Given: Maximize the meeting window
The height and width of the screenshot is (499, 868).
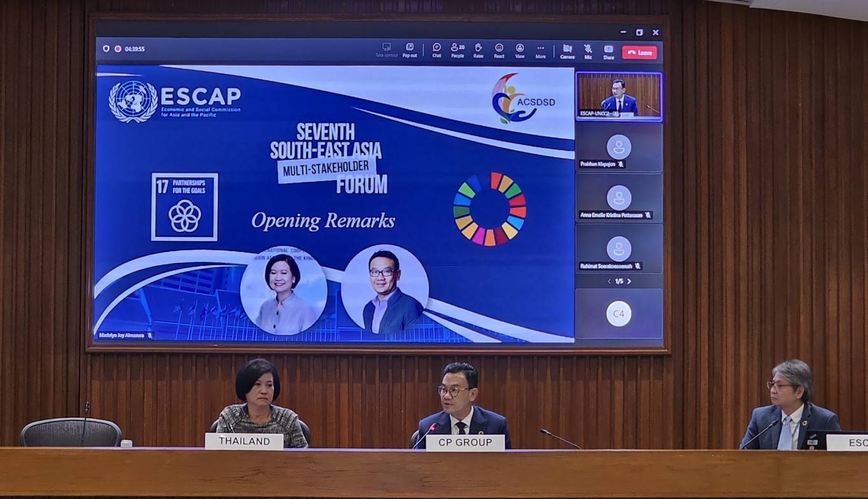Looking at the screenshot, I should coord(639,32).
